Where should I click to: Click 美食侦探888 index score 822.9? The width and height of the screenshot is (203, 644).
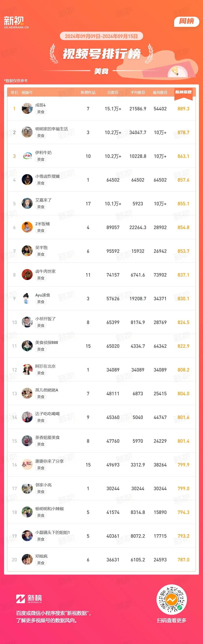184,346
